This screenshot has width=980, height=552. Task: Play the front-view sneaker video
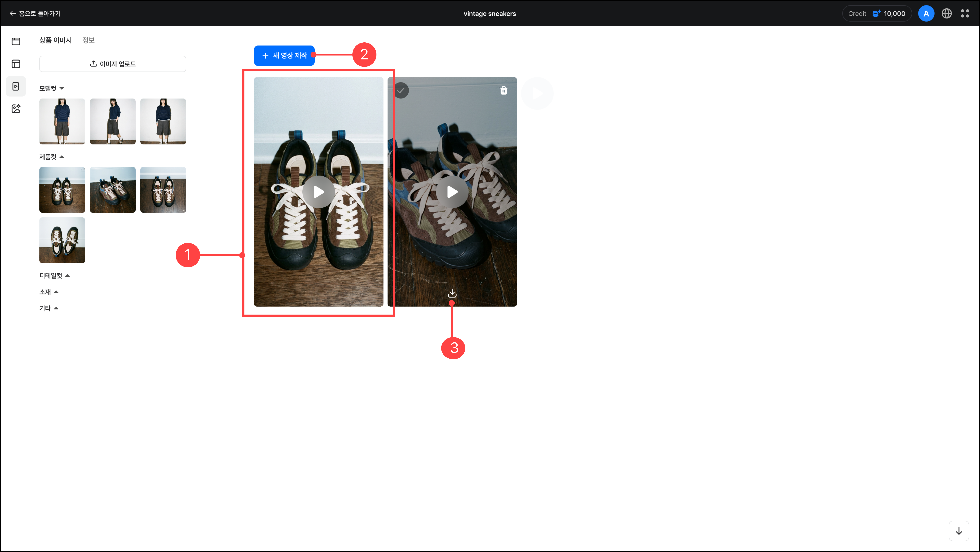pyautogui.click(x=319, y=192)
